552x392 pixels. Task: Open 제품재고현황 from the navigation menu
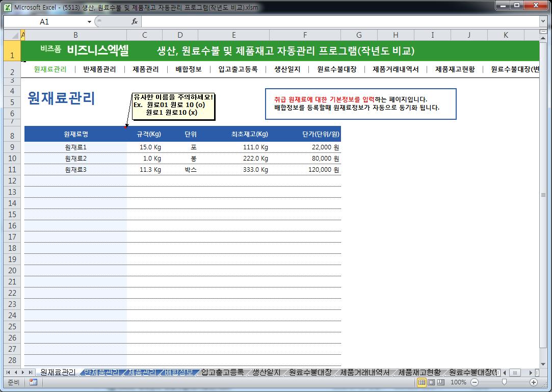coord(455,69)
